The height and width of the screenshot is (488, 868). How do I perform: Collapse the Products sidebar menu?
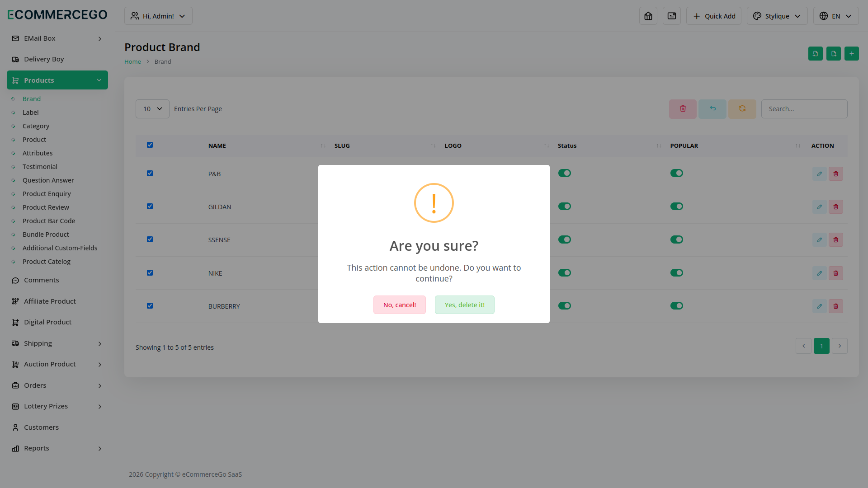click(57, 80)
